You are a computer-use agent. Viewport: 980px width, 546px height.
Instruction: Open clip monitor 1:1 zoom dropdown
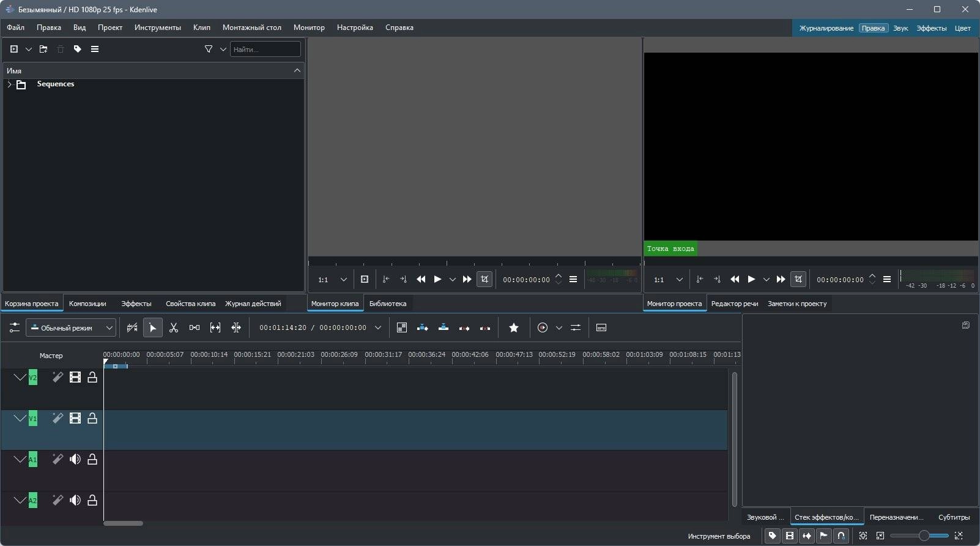click(x=333, y=280)
